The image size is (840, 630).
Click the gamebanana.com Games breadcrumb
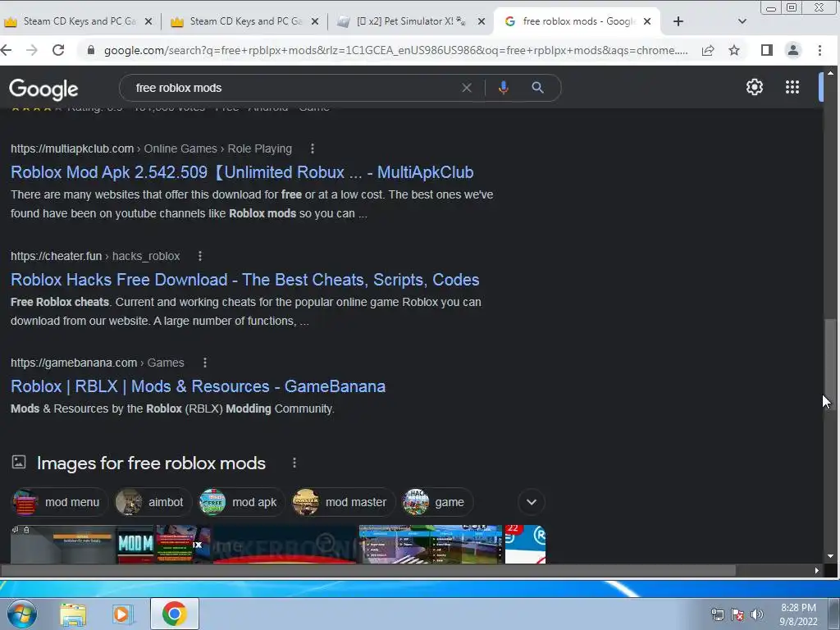[x=97, y=363]
